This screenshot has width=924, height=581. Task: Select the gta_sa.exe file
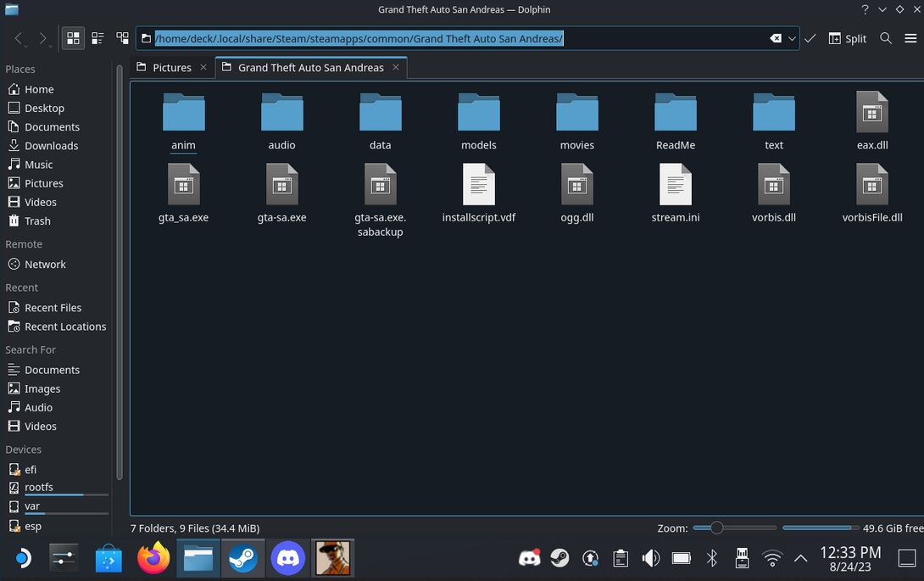[x=183, y=194]
